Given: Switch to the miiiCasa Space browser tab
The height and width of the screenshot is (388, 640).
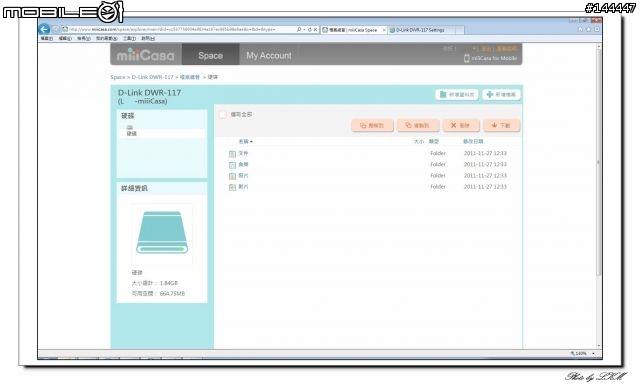Looking at the screenshot, I should pyautogui.click(x=353, y=30).
